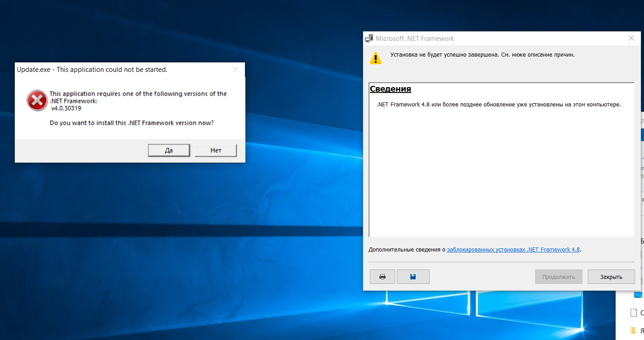Screen dimensions: 644x340
Task: Click the yellow folder icon in the background window
Action: click(x=633, y=331)
